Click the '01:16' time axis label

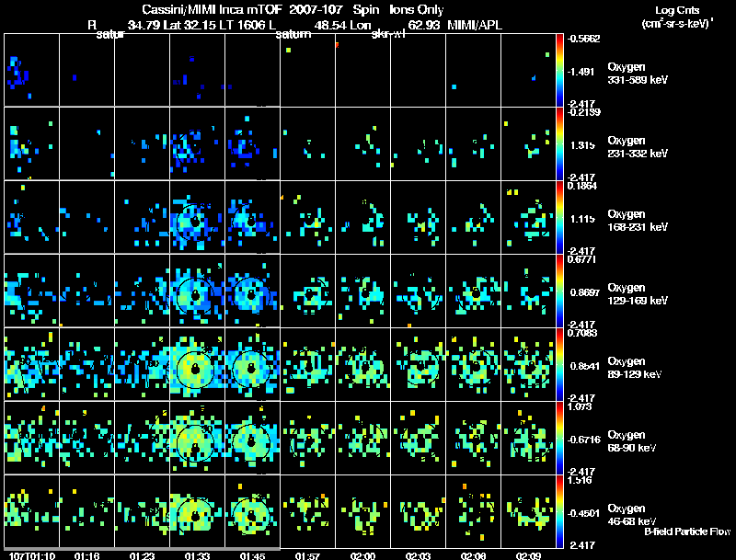(x=86, y=556)
